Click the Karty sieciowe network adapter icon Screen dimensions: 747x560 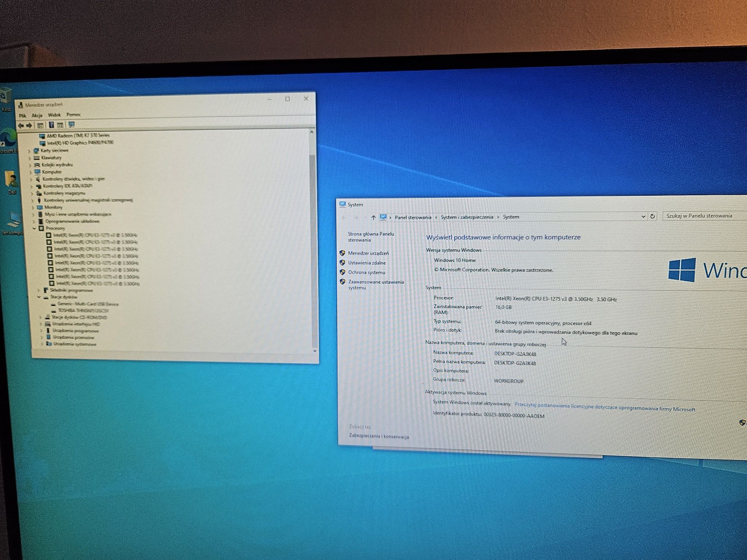[36, 151]
